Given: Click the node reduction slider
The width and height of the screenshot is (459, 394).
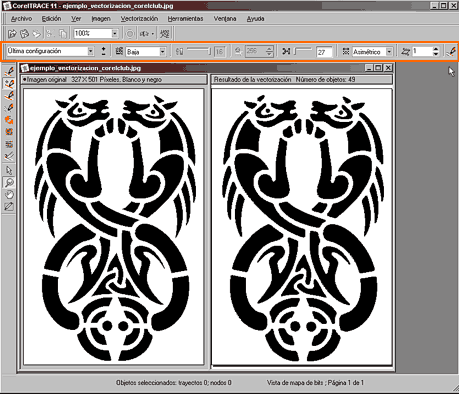Looking at the screenshot, I should [x=303, y=51].
